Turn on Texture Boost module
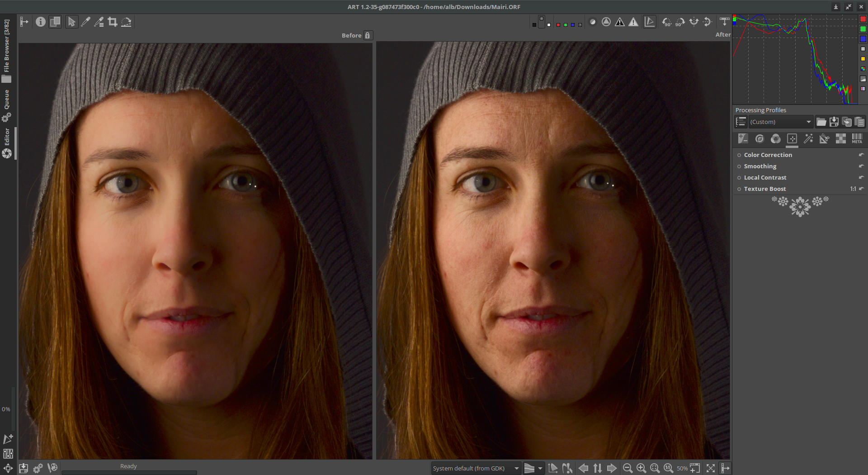Screen dimensions: 868x475 (739, 189)
